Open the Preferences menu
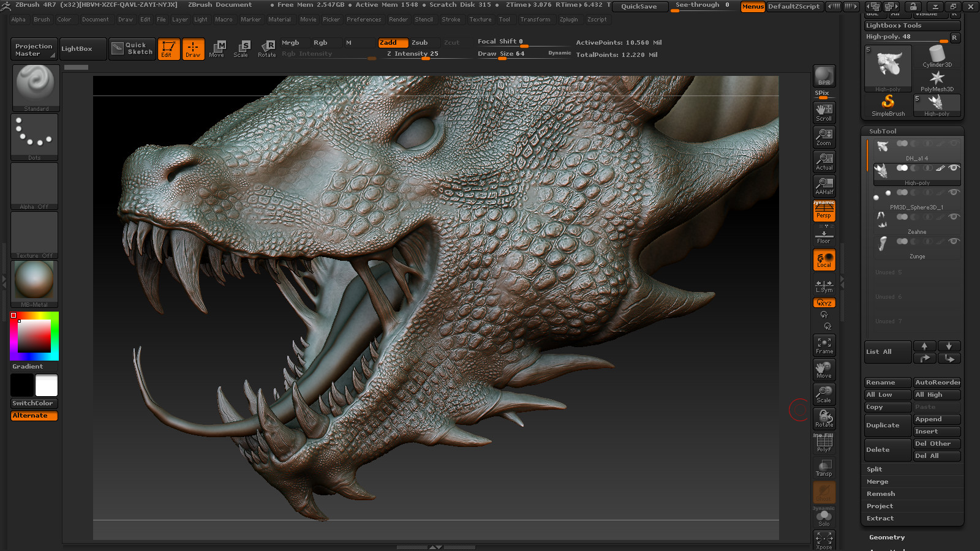 pos(364,19)
